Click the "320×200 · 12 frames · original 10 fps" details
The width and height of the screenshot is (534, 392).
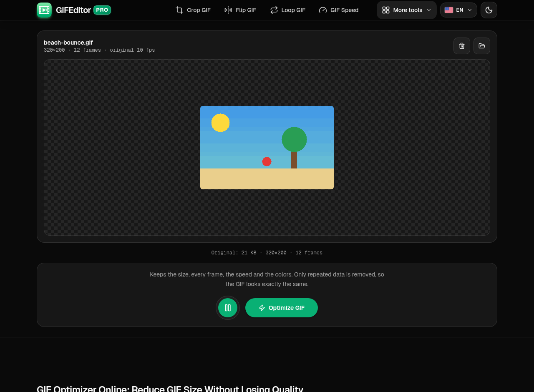[x=99, y=50]
